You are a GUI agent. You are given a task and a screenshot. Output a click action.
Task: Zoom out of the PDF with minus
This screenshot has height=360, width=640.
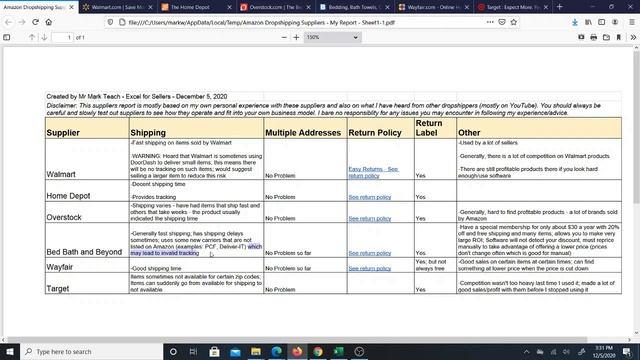(284, 37)
